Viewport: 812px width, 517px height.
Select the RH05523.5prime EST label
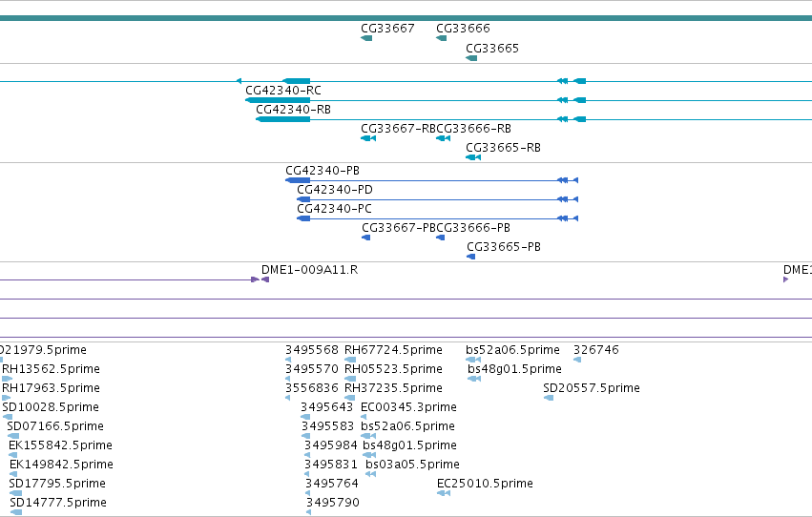[x=393, y=370]
